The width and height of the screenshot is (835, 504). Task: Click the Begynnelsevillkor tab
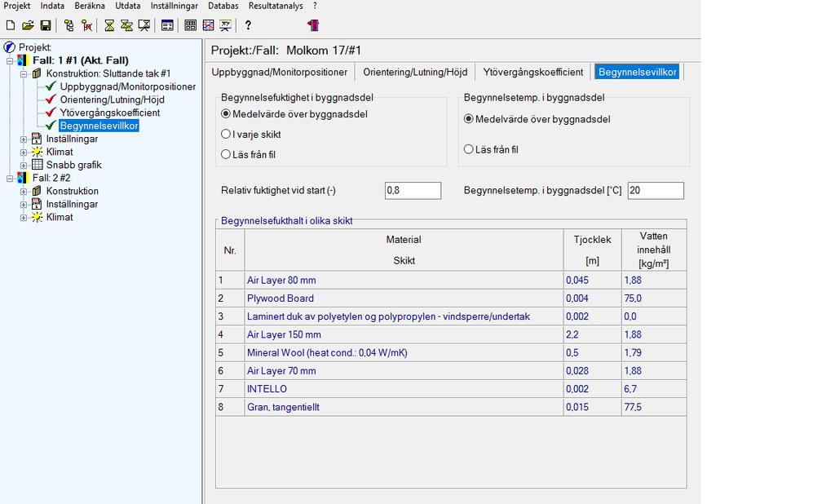point(637,72)
